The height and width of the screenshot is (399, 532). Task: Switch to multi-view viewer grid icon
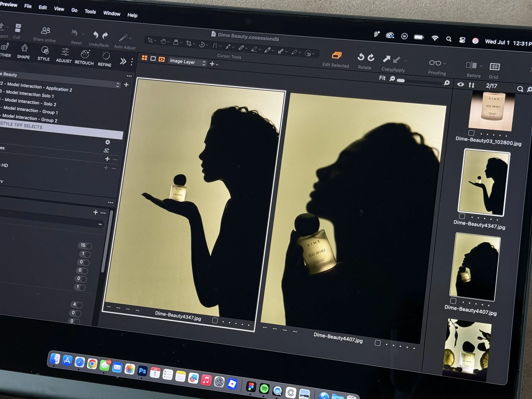coord(144,58)
